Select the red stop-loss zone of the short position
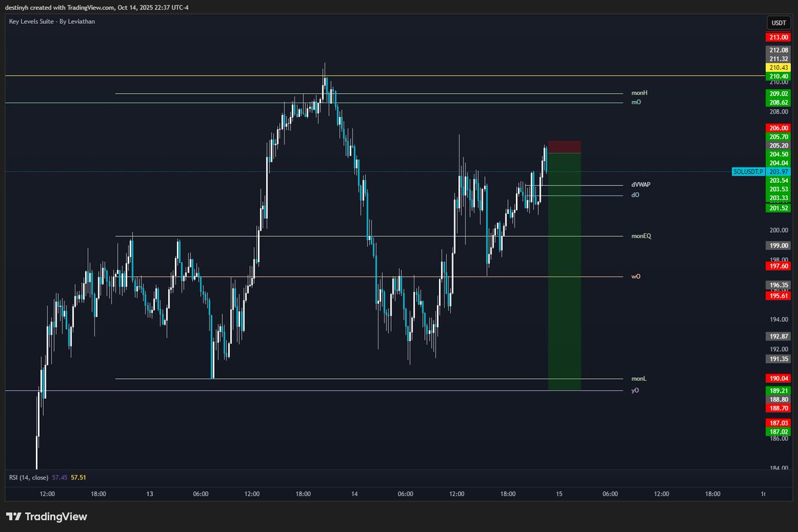The image size is (798, 532). [565, 147]
